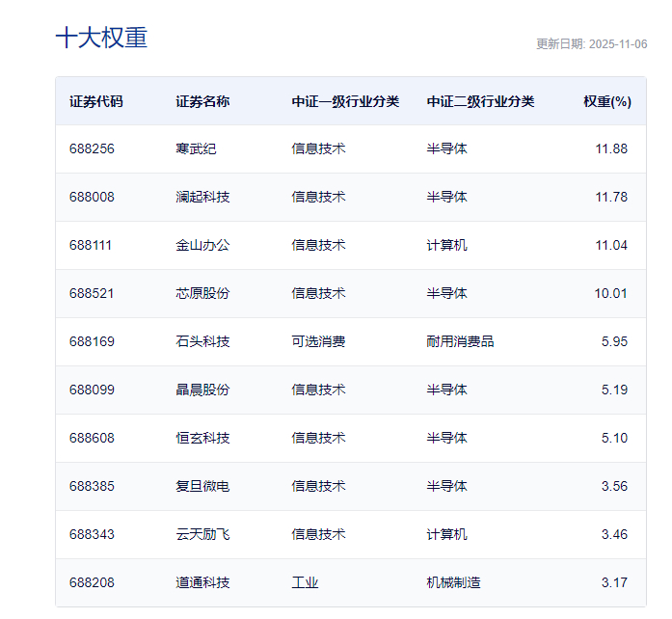
Task: Click the 更新日期 2025-11-06 label
Action: (x=591, y=44)
